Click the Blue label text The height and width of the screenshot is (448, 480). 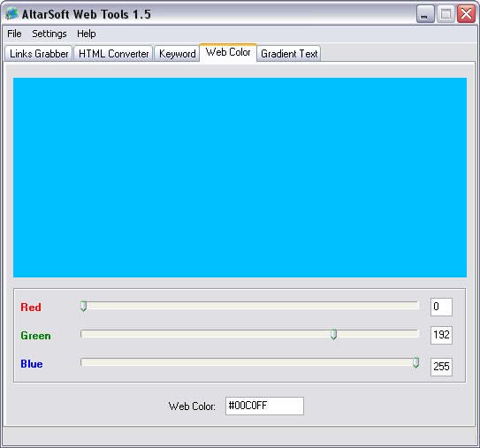tap(32, 364)
